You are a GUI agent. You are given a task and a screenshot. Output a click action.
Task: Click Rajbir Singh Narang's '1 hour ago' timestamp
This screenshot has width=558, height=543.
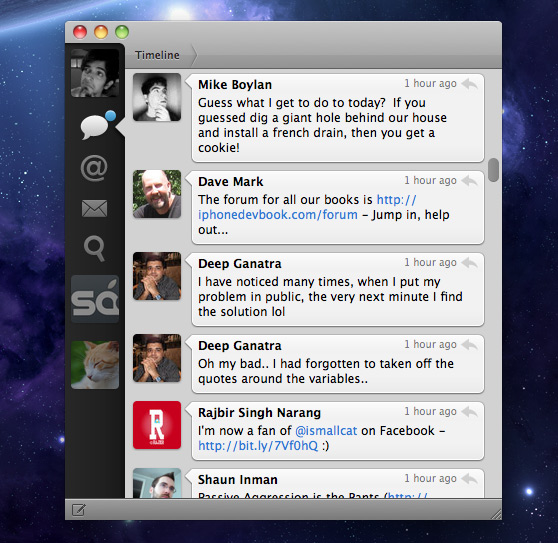430,411
